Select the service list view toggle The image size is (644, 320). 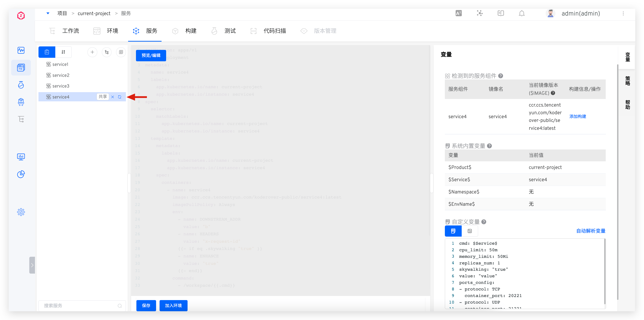(47, 52)
